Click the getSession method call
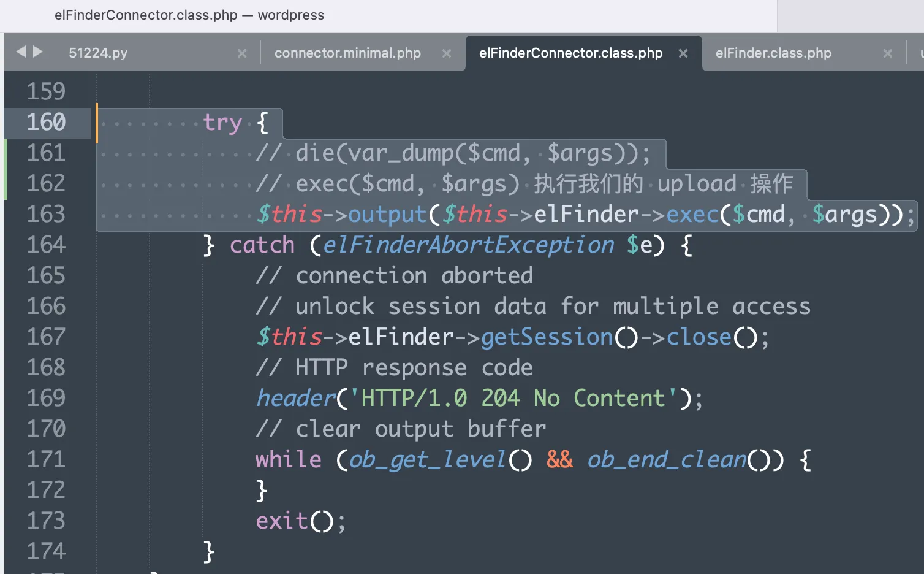 [547, 337]
